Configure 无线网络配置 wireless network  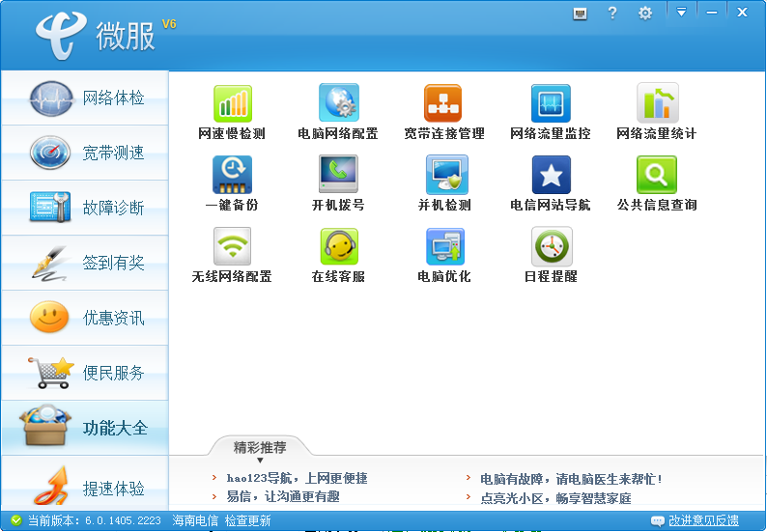(232, 255)
